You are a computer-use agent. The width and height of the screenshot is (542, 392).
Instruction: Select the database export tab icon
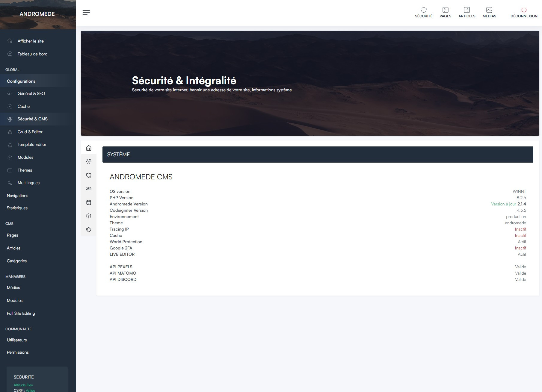[89, 202]
